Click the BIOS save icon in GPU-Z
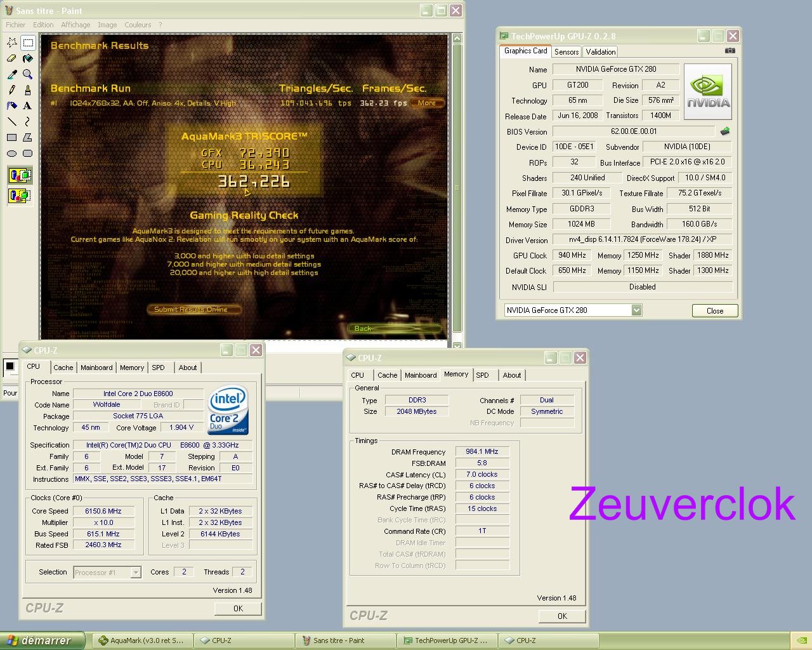The image size is (812, 650). (725, 131)
